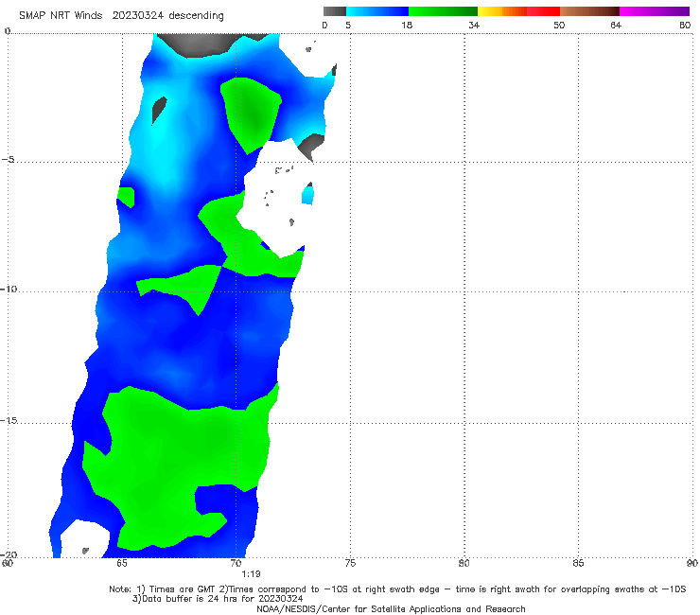Image resolution: width=700 pixels, height=615 pixels.
Task: Click the latitude axis label '-10'
Action: pos(9,289)
